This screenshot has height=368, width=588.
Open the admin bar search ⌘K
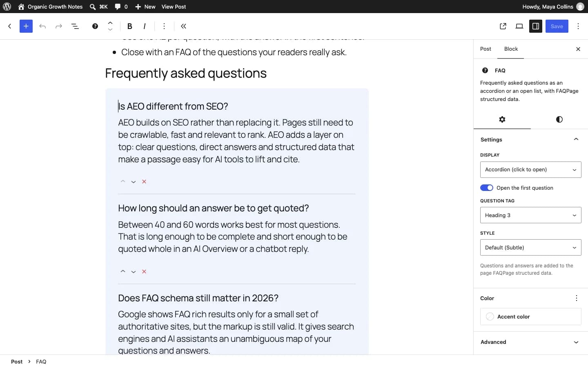click(98, 7)
